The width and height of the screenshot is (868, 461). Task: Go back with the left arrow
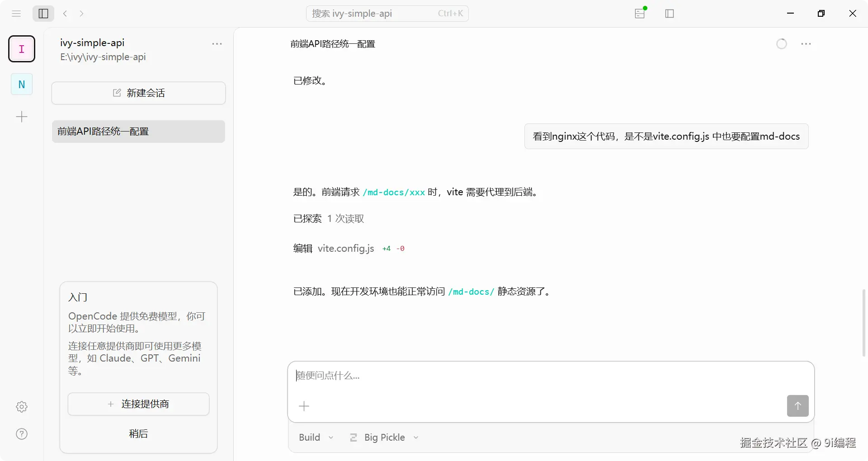(65, 14)
